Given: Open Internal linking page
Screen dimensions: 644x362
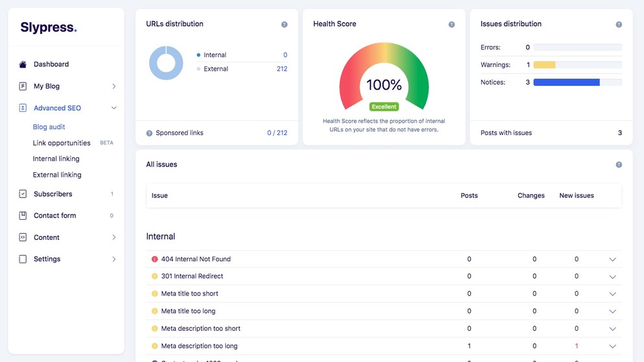Looking at the screenshot, I should tap(56, 159).
